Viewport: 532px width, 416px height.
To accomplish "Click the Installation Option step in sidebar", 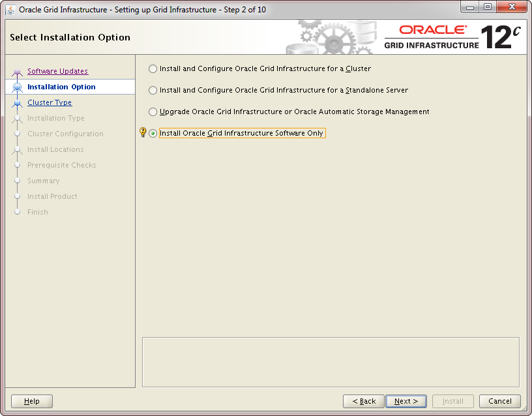I will tap(61, 87).
